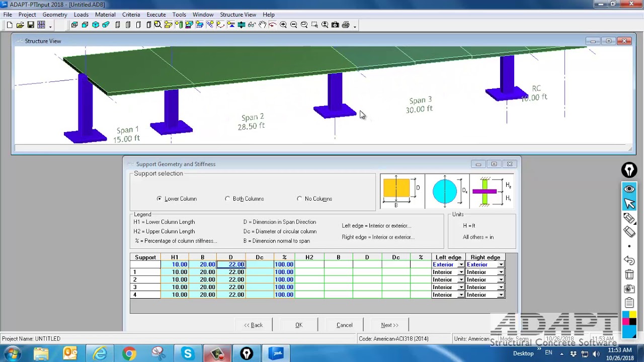644x362 pixels.
Task: Open Right edge dropdown in the Exterior row
Action: (501, 264)
